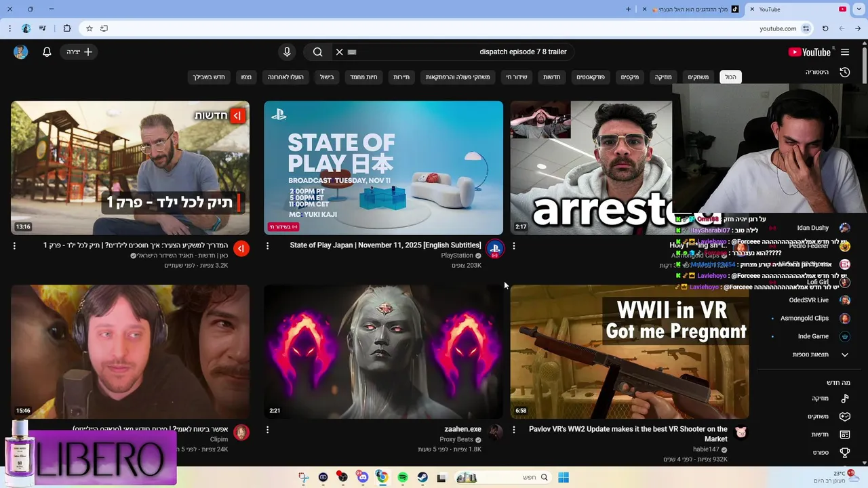Select the הכול (All) filter chip
Screen dimensions: 868x488
pos(730,77)
